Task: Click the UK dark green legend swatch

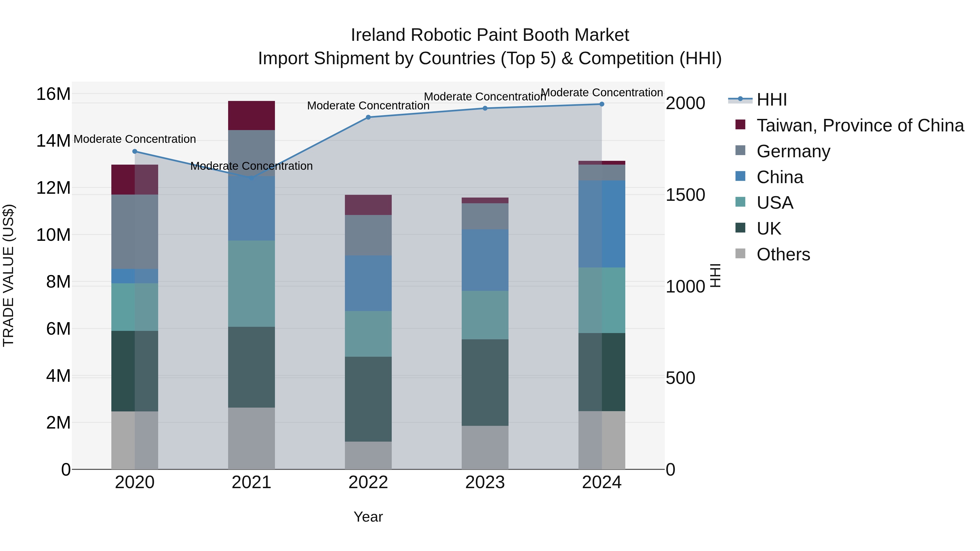Action: (740, 228)
